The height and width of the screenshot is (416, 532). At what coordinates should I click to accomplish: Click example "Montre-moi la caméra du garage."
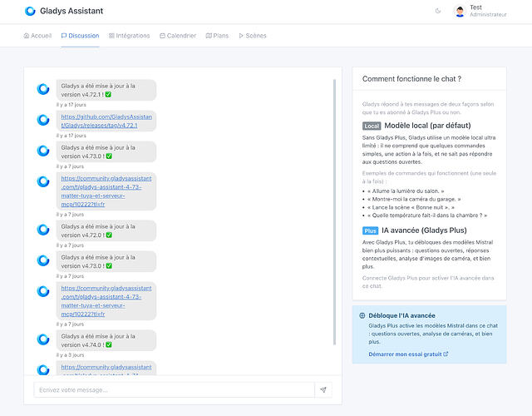(x=414, y=200)
